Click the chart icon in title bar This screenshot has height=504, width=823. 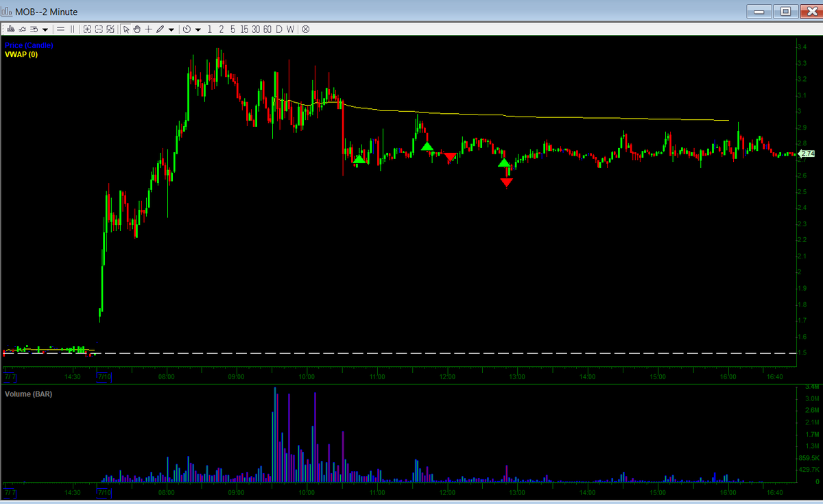8,12
